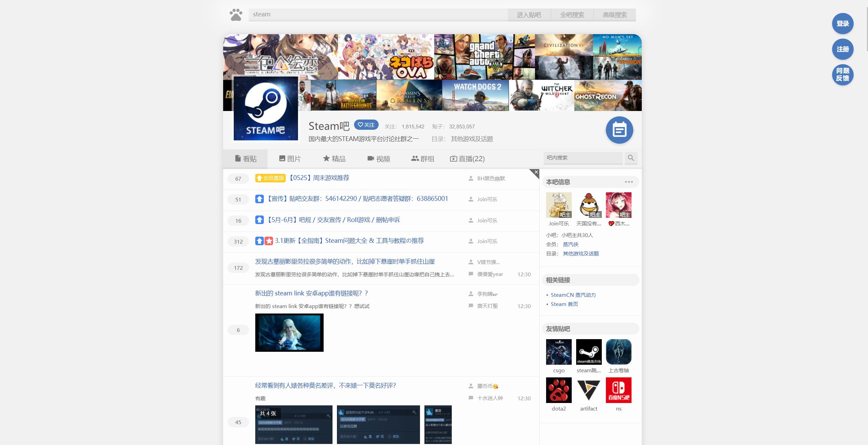Open the SteamCN 蒸汽动力 link
The image size is (868, 445).
[573, 295]
